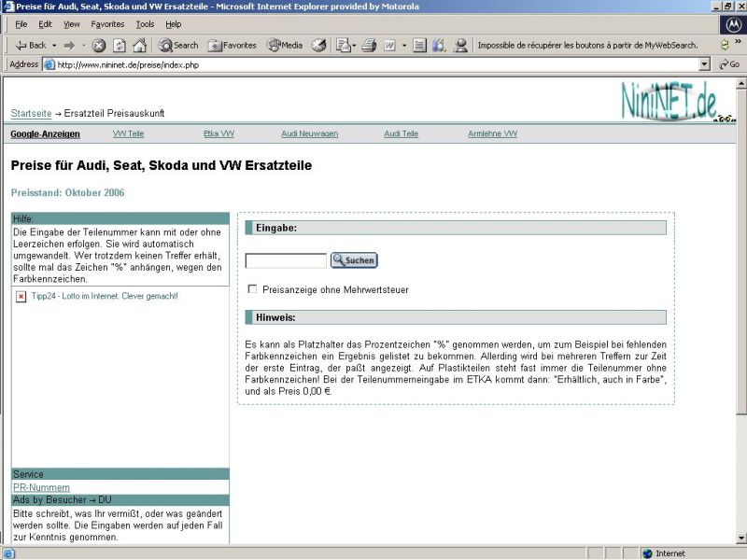Open the Edit menu

(45, 24)
